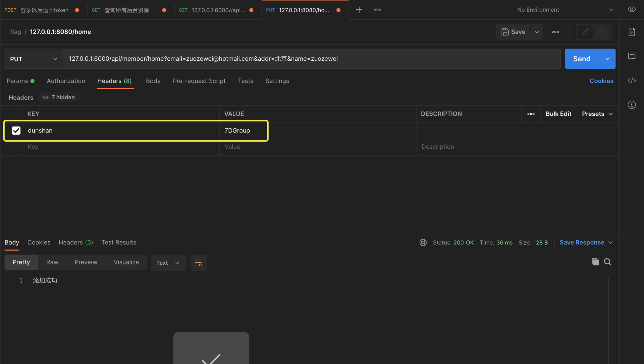Switch to the GET 查询所有后台资源 tab

129,10
